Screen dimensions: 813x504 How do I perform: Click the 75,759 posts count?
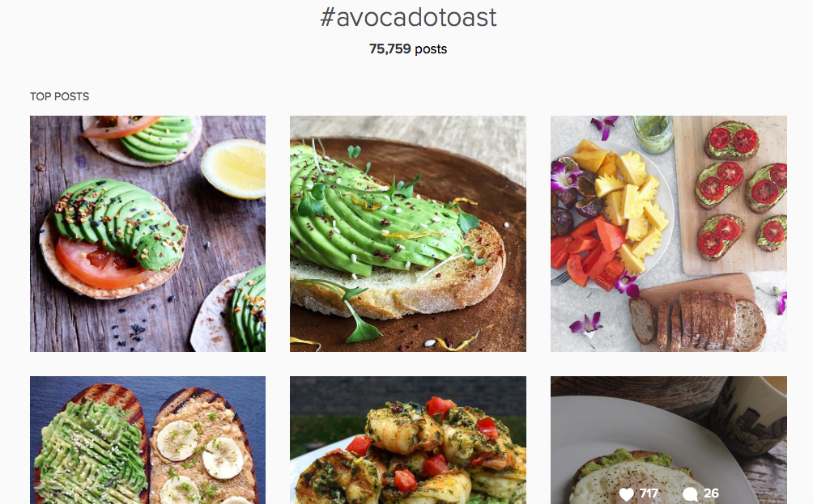408,49
